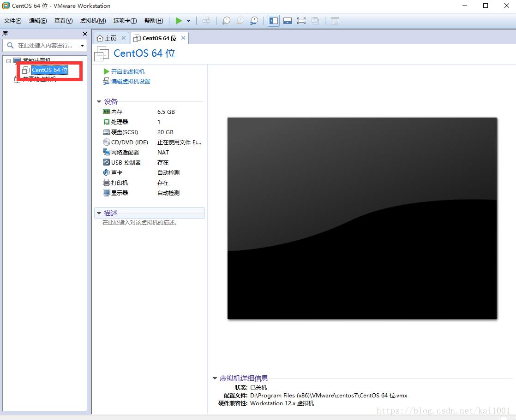516x420 pixels.
Task: Click the USB 控制器 device icon
Action: pyautogui.click(x=106, y=162)
